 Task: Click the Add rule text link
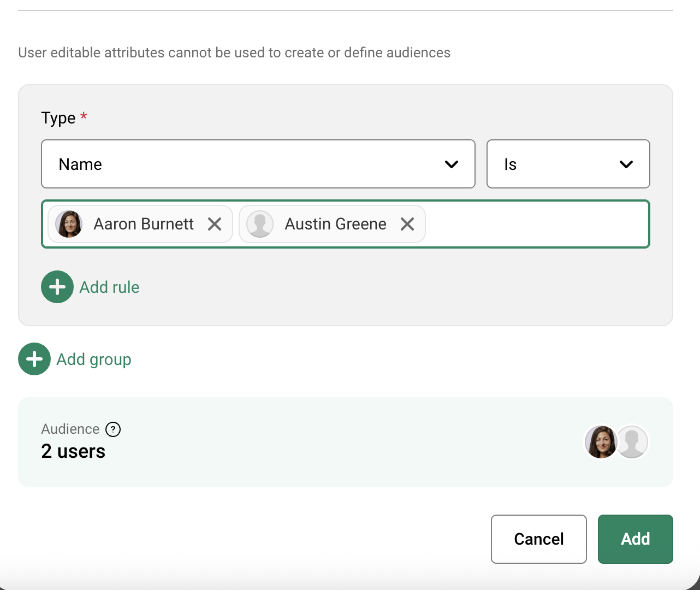pyautogui.click(x=109, y=287)
